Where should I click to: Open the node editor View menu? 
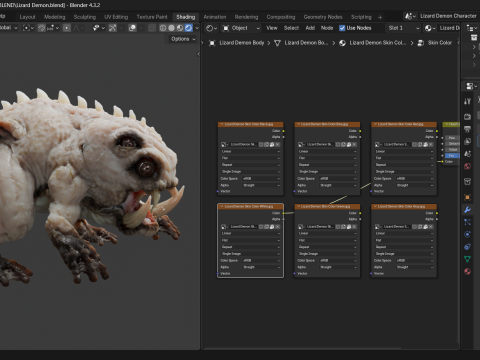(x=272, y=28)
